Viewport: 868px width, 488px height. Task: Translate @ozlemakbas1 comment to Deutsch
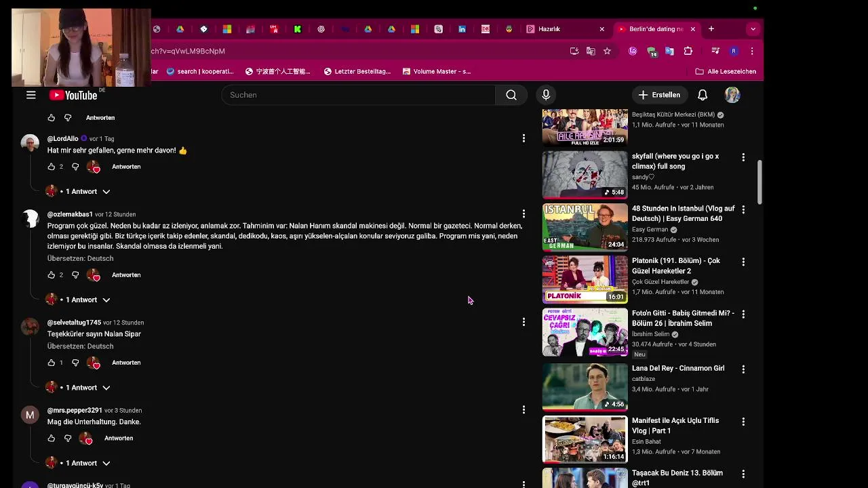(x=80, y=258)
